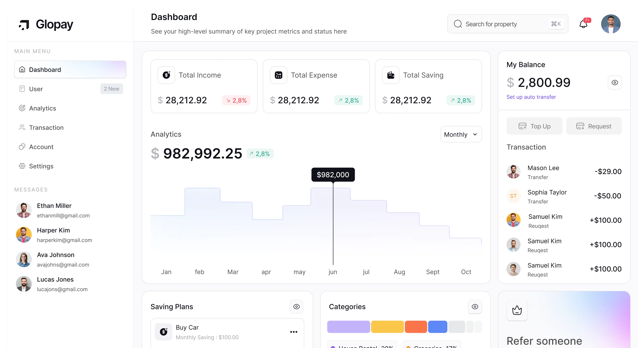644x348 pixels.
Task: Click the Set up auto transfer link
Action: (531, 97)
